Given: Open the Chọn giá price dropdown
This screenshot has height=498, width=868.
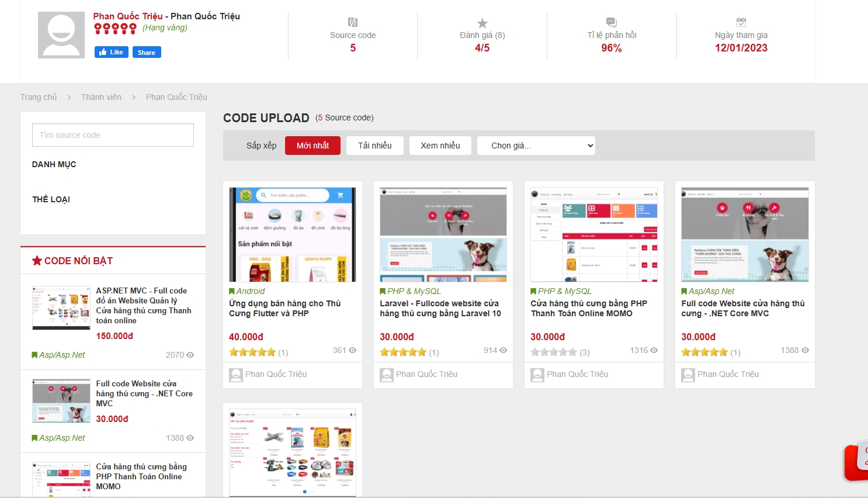Looking at the screenshot, I should tap(536, 146).
